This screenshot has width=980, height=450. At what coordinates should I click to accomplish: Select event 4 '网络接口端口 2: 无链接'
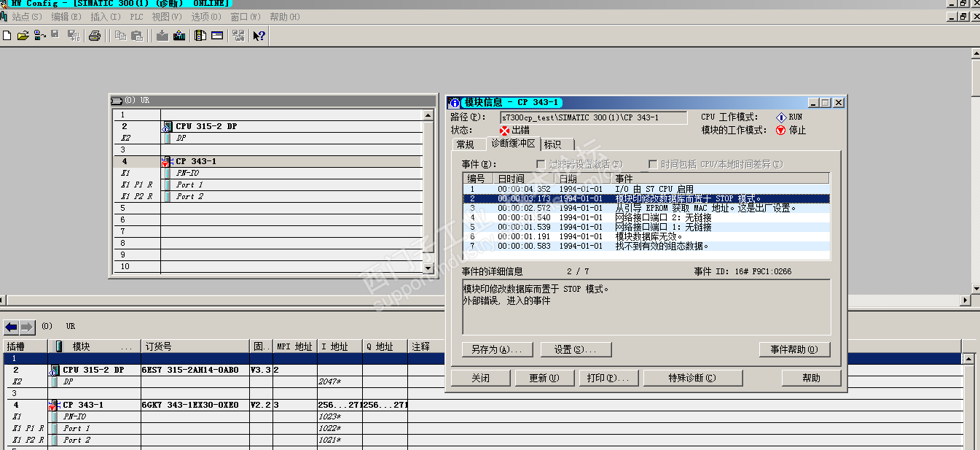646,217
